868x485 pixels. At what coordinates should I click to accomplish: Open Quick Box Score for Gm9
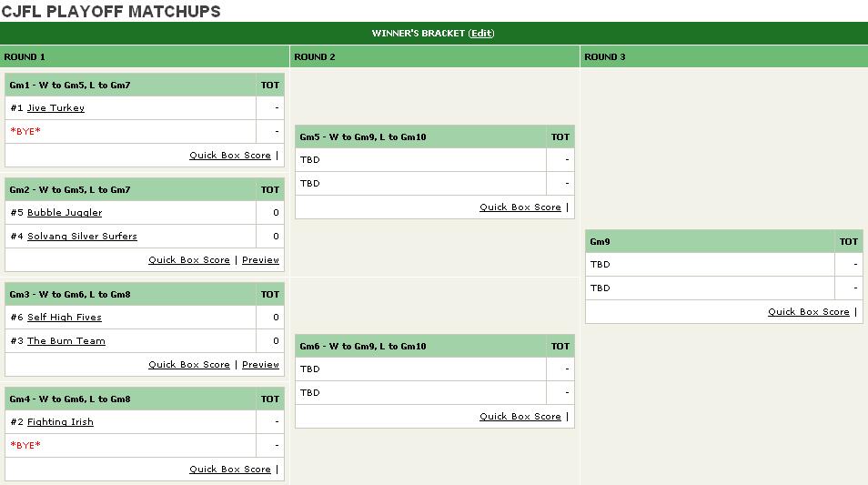click(809, 312)
